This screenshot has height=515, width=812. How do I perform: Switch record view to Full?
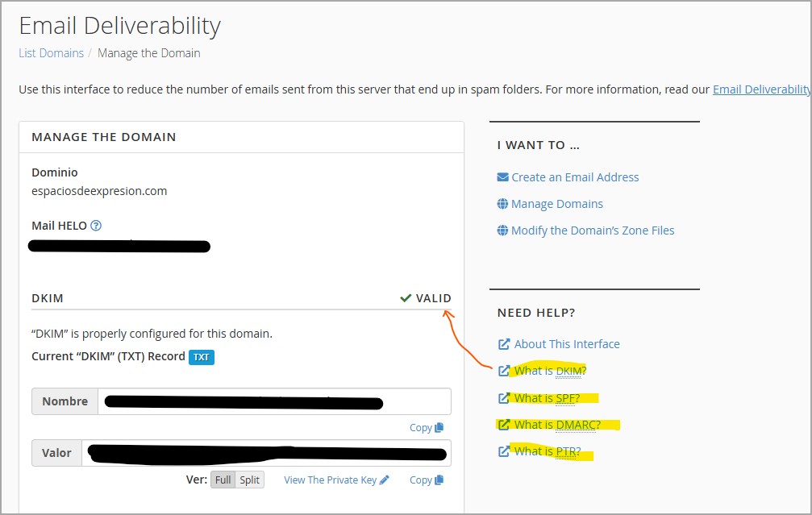(x=223, y=480)
